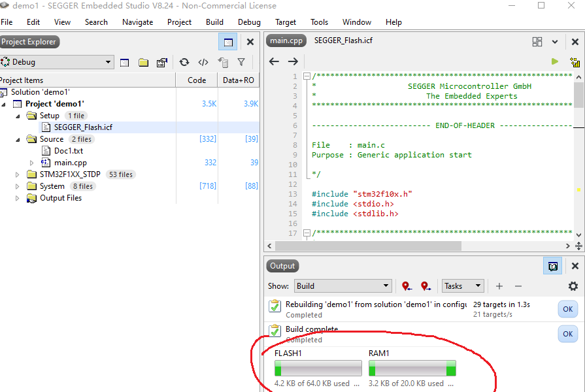Click the RAM1 memory usage bar
The width and height of the screenshot is (585, 392).
pos(412,368)
